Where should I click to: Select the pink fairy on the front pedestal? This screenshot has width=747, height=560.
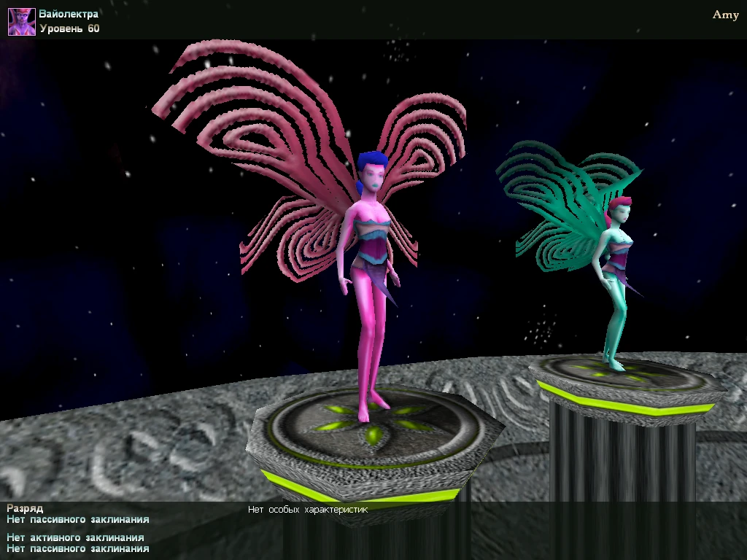(370, 286)
